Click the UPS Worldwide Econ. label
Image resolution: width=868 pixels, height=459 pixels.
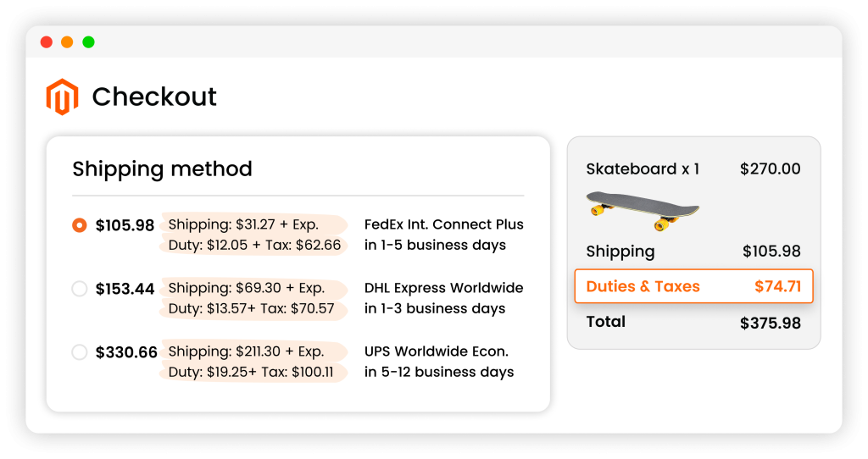(x=436, y=351)
